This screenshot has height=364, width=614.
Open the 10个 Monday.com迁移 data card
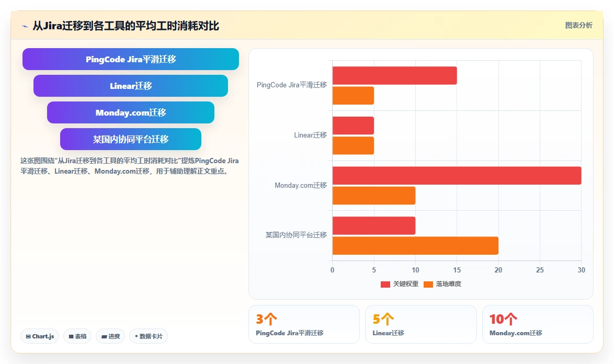coord(538,324)
